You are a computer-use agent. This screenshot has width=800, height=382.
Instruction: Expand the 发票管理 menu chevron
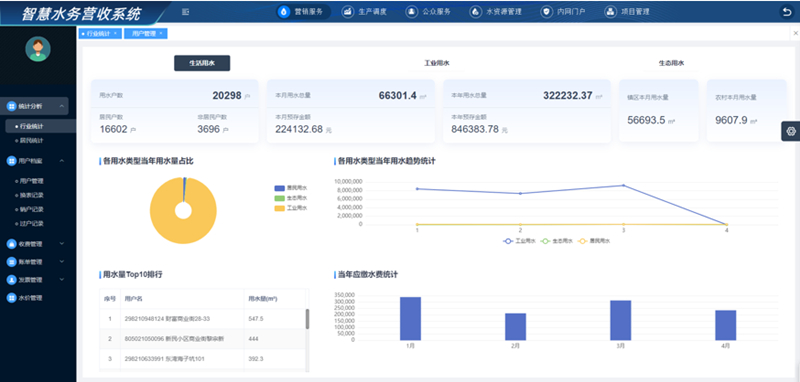point(62,279)
